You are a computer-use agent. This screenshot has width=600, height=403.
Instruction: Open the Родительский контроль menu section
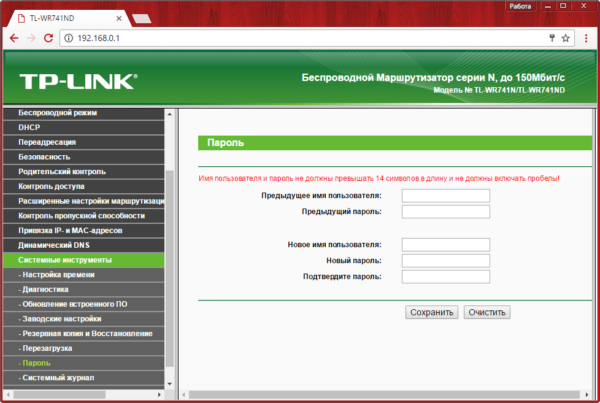[x=84, y=171]
